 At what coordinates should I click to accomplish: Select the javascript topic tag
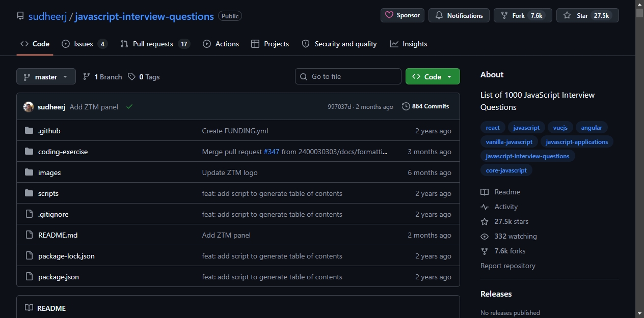click(526, 128)
